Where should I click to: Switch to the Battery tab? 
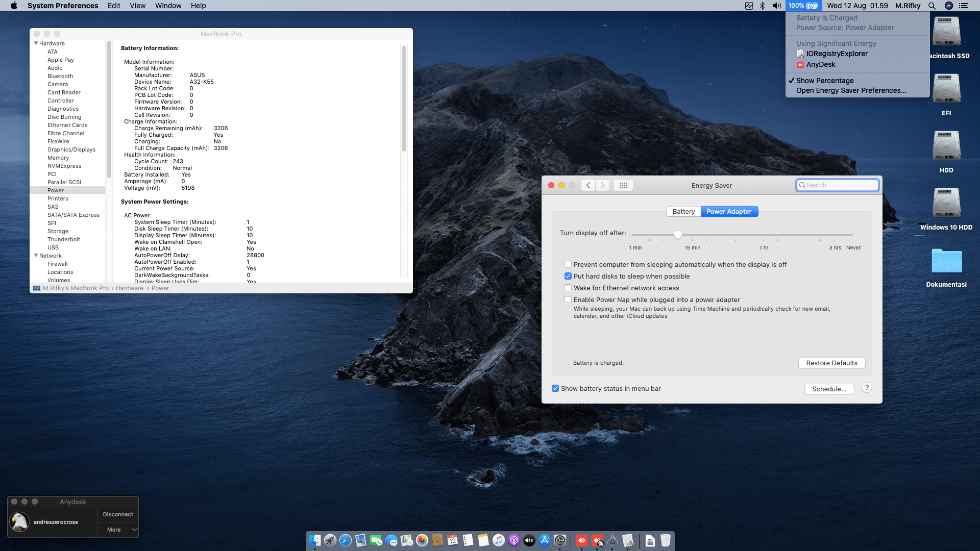683,212
